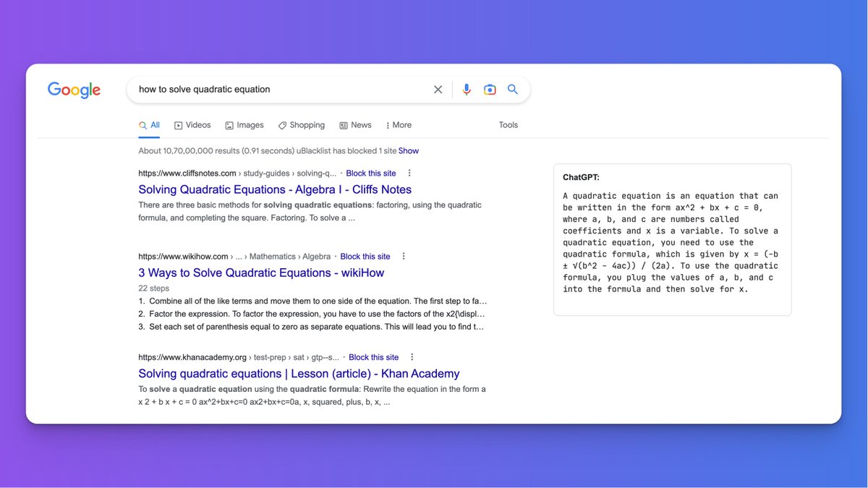
Task: Click the Google logo
Action: pyautogui.click(x=74, y=90)
